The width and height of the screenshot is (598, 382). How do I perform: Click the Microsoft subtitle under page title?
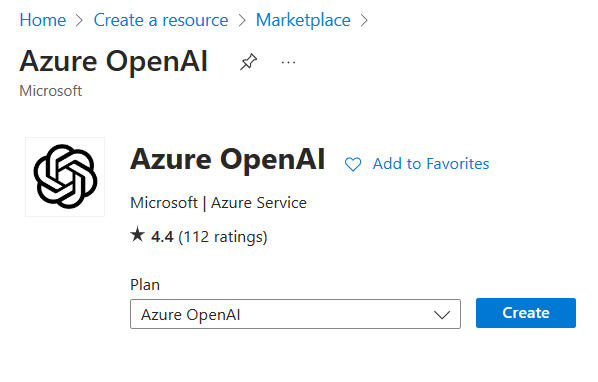coord(51,91)
